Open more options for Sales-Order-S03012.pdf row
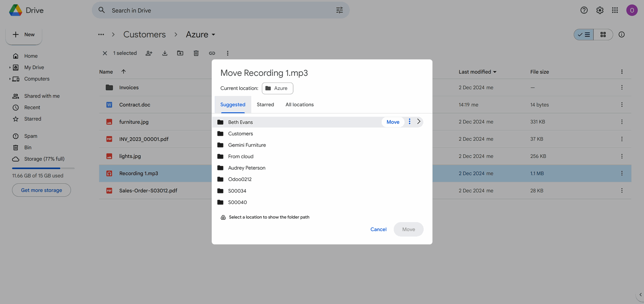644x304 pixels. 622,191
